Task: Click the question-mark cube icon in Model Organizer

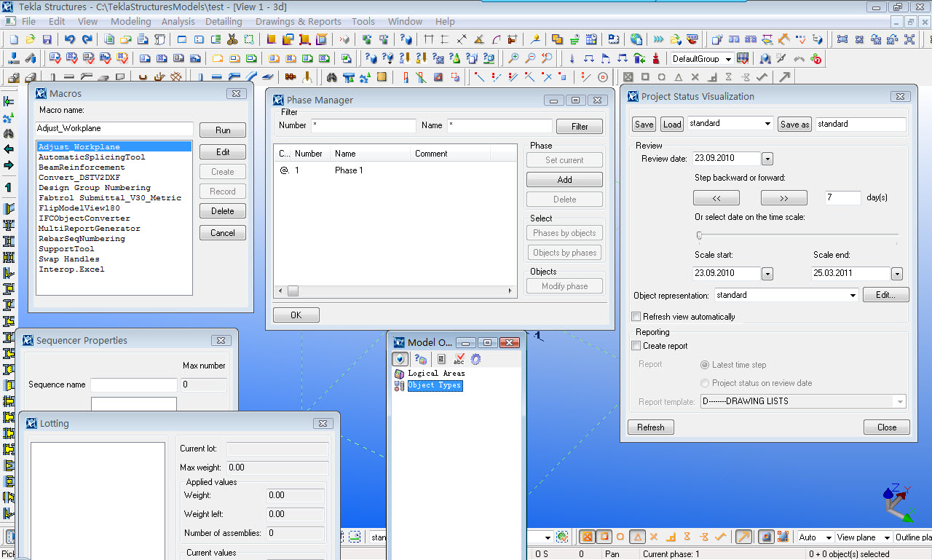Action: click(421, 359)
